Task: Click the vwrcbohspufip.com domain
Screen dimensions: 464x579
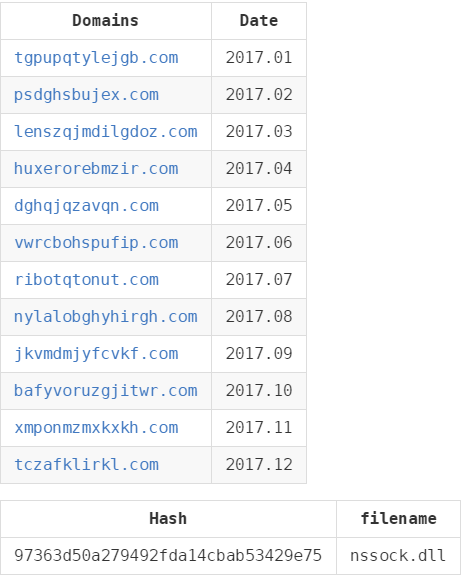Action: (96, 243)
